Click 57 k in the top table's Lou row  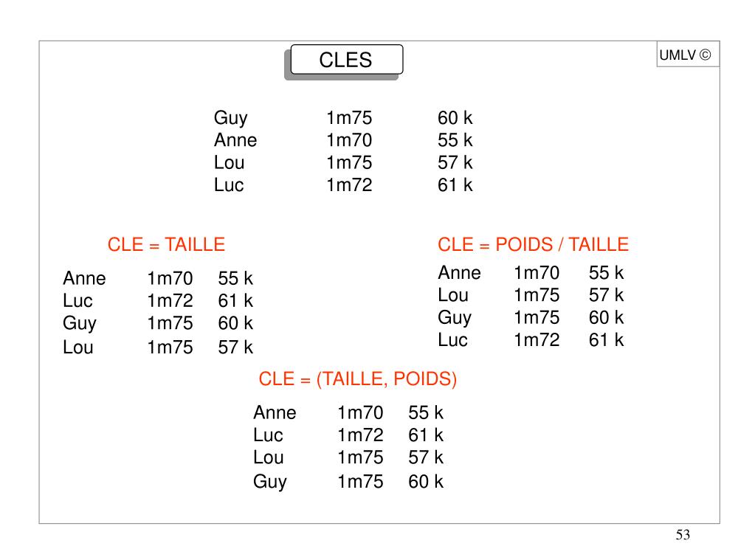[x=455, y=163]
